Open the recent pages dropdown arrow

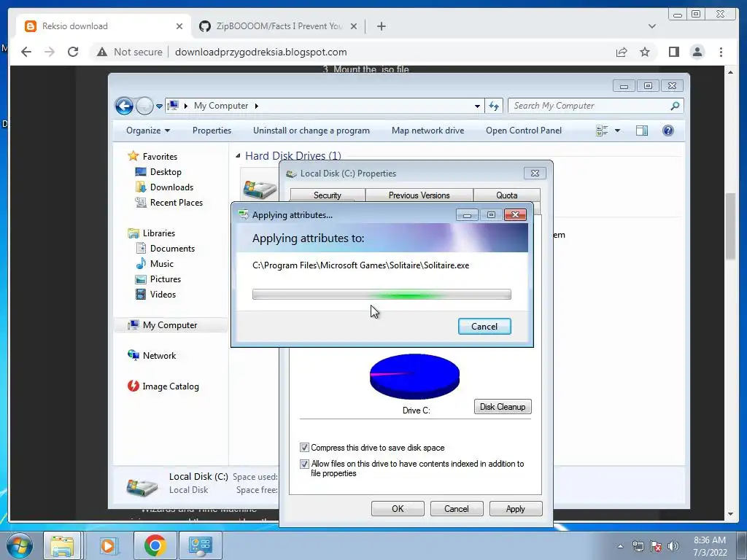coord(159,106)
